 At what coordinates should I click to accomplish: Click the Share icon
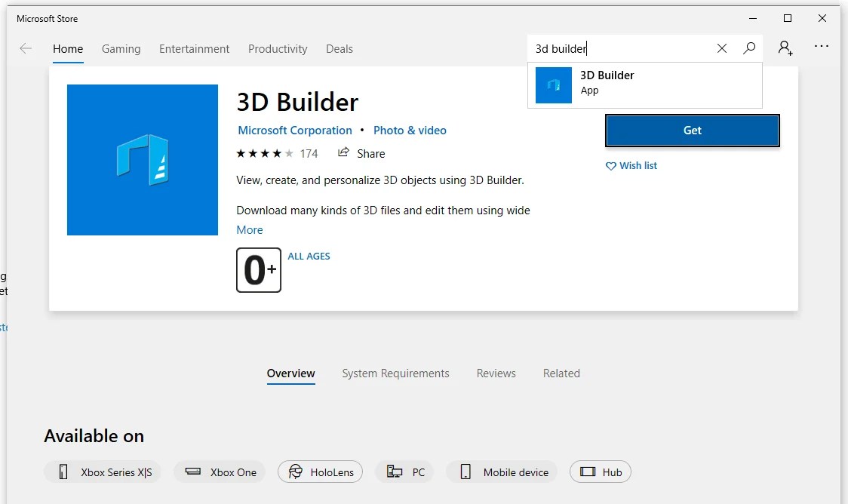point(343,152)
